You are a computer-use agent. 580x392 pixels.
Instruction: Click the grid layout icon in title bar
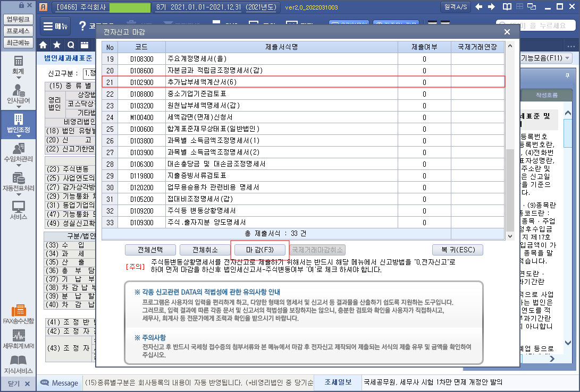[x=519, y=6]
